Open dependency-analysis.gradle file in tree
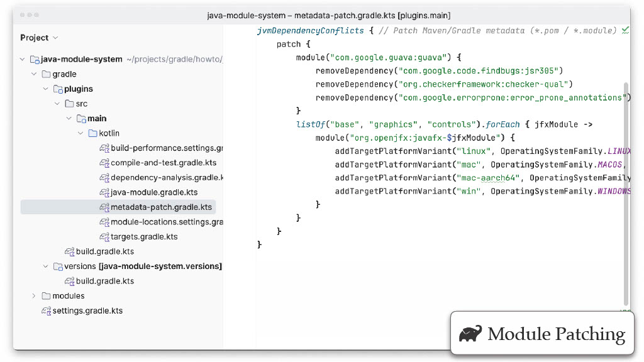This screenshot has width=644, height=362. click(x=167, y=178)
